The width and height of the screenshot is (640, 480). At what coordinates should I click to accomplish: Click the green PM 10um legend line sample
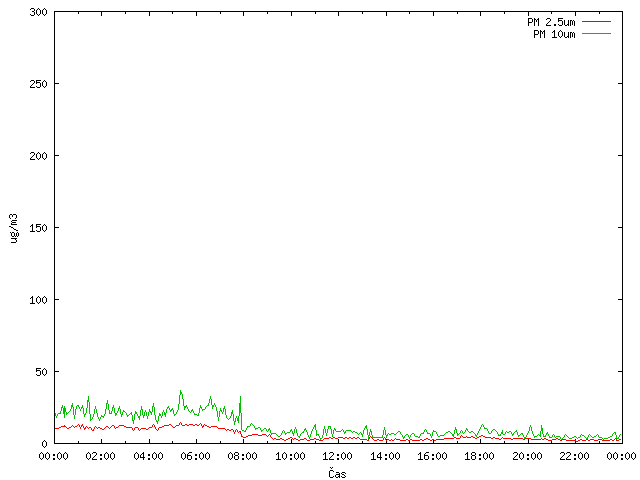(596, 33)
